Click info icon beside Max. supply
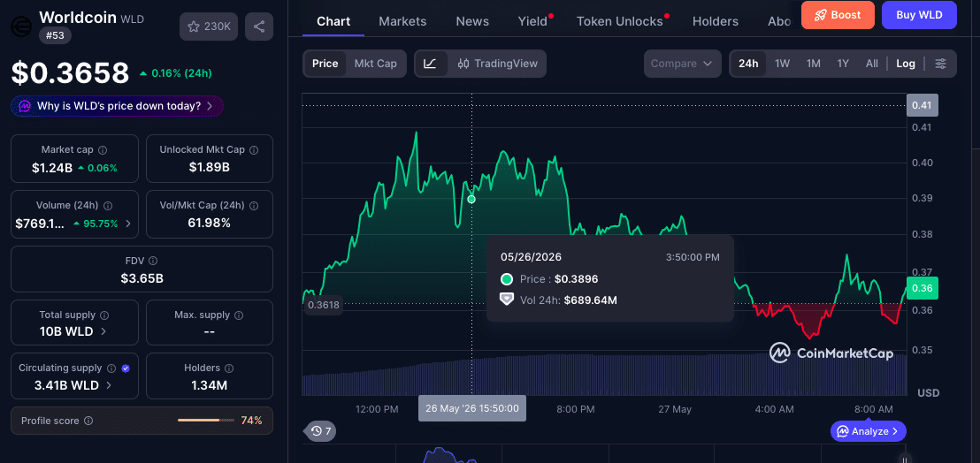980x463 pixels. pos(239,315)
